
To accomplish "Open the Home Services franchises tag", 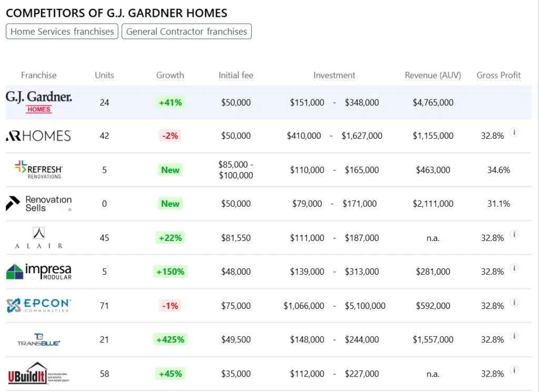I will pos(62,32).
